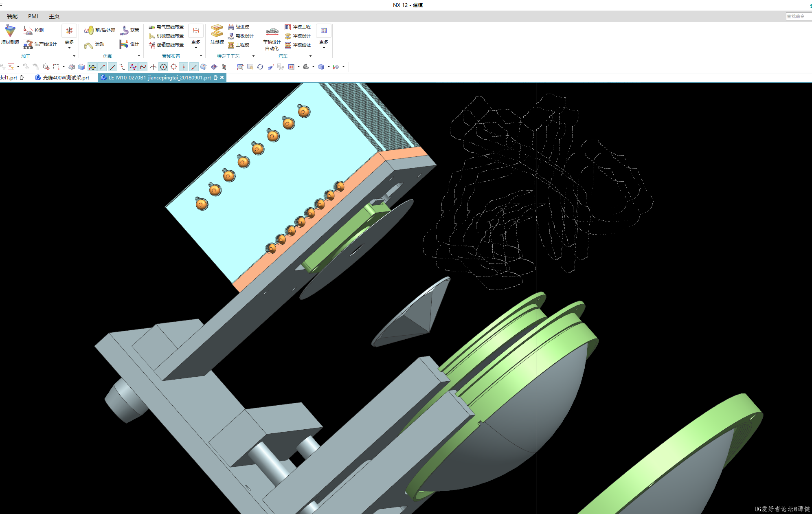Click the rectangle selection mode icon
812x514 pixels.
[x=56, y=67]
